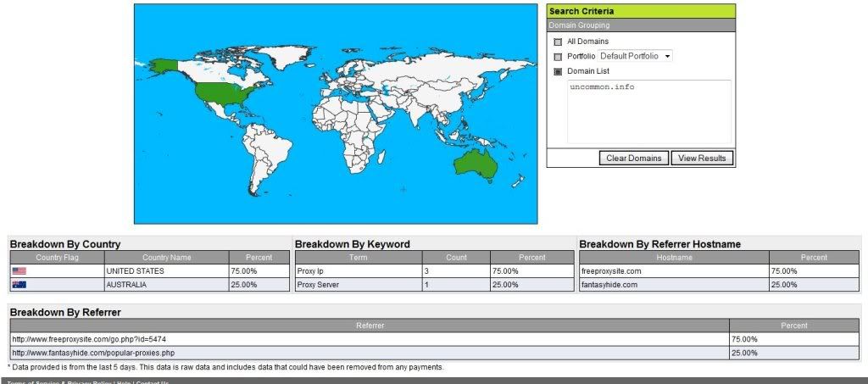Click the United States flag icon
Viewport: 868px width, 384px height.
tap(19, 271)
